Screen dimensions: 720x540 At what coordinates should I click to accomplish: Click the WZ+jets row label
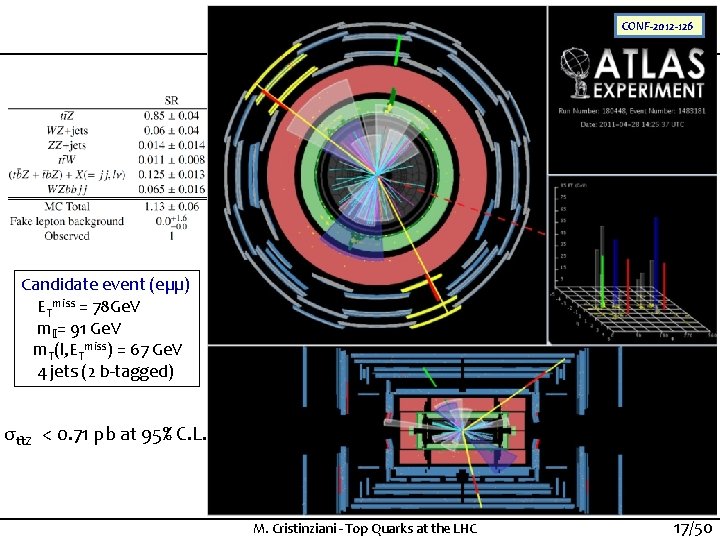tap(67, 130)
